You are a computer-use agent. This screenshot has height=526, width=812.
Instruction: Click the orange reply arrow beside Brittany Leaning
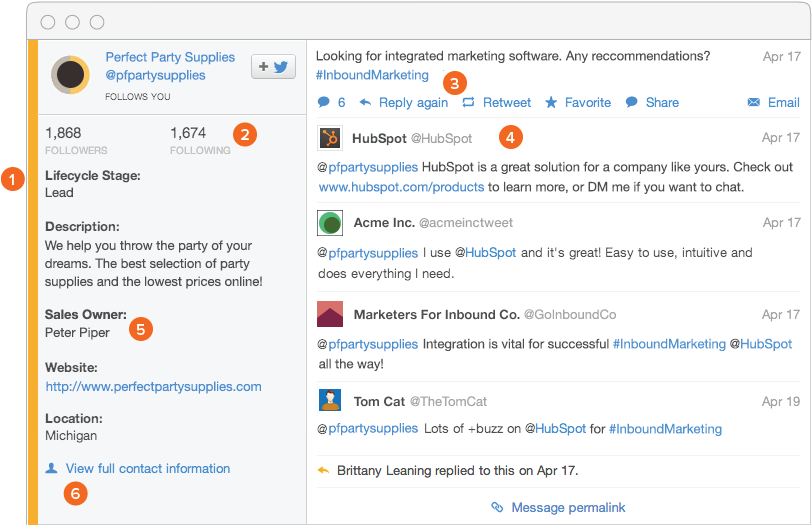click(323, 470)
